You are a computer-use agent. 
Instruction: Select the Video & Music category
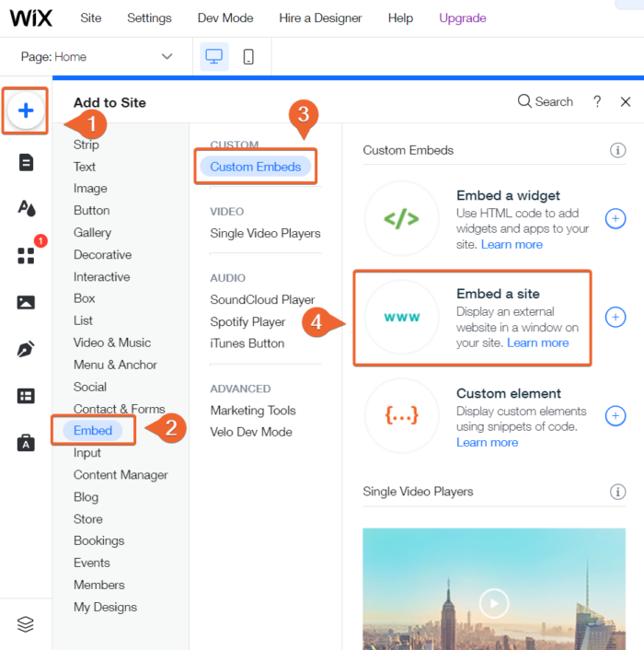(112, 342)
